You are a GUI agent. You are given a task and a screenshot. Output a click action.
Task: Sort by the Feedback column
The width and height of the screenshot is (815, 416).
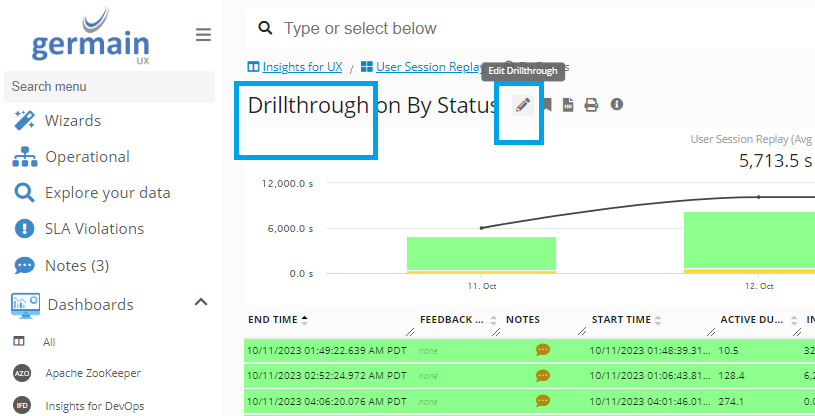(x=458, y=320)
